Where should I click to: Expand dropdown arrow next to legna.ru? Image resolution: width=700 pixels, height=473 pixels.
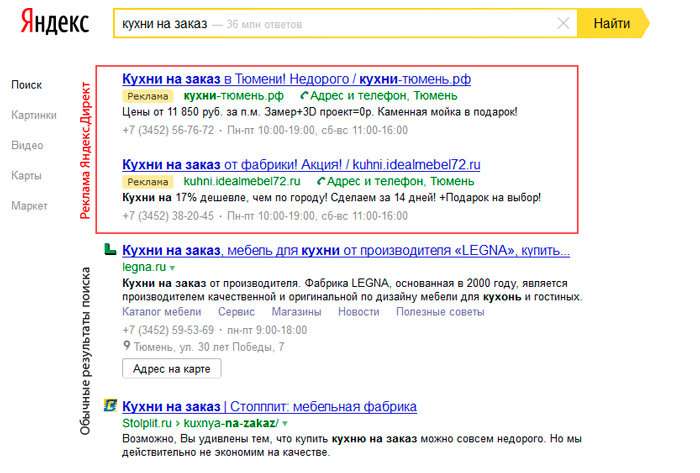coord(172,268)
